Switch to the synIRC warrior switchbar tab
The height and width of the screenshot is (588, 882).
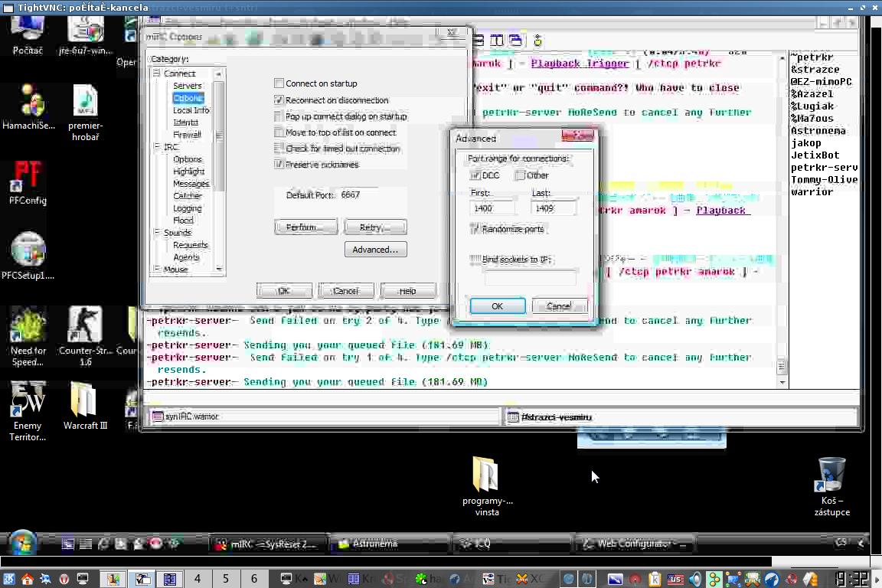(x=324, y=416)
